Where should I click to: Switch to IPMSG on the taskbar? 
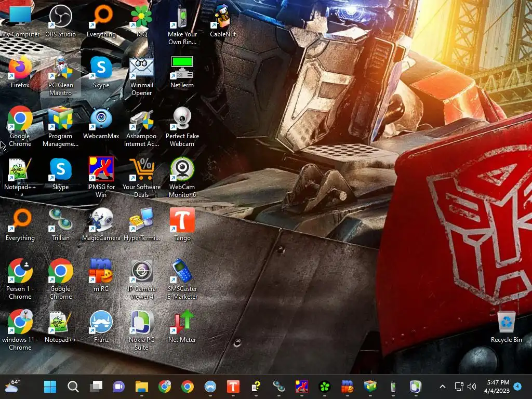tap(302, 387)
